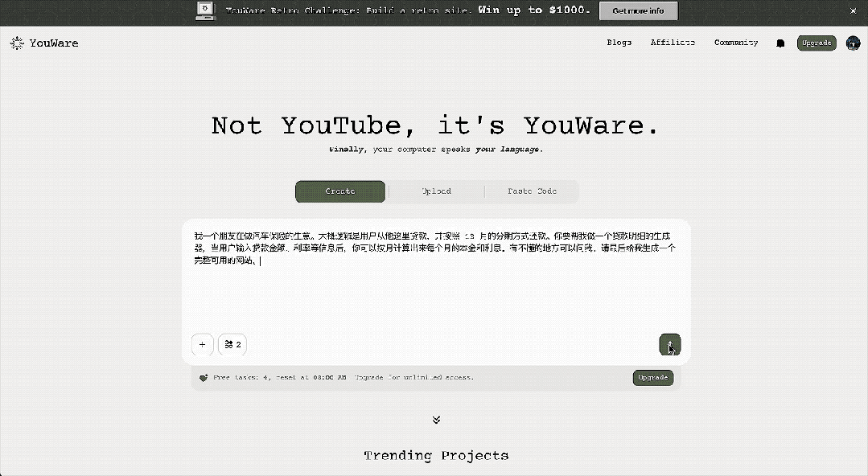The height and width of the screenshot is (476, 868).
Task: Open your profile avatar
Action: [853, 43]
